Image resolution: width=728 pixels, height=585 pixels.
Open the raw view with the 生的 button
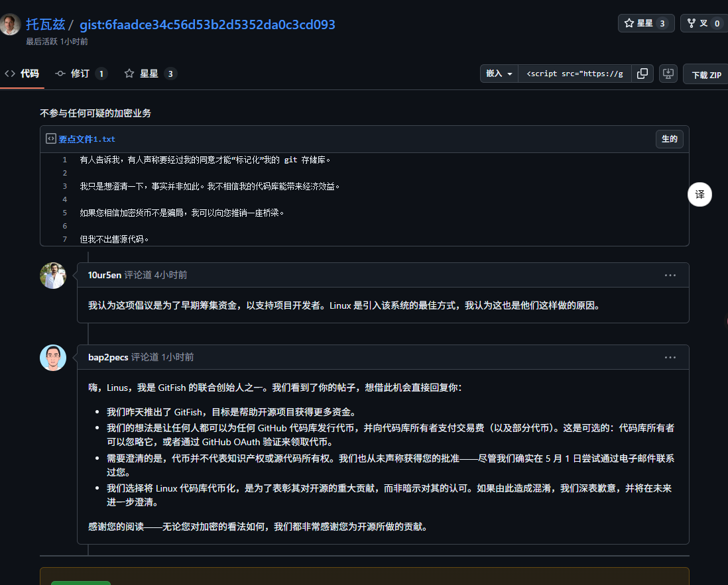pos(669,139)
